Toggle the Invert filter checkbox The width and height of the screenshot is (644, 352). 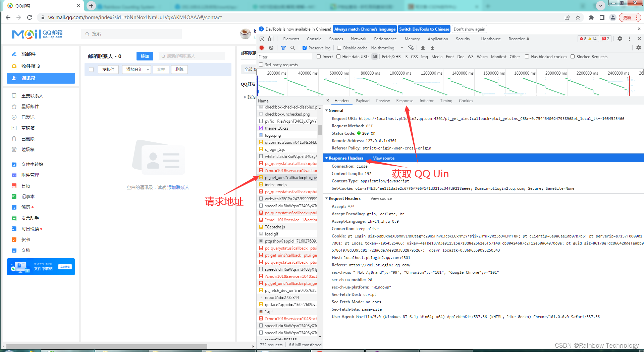pos(319,56)
